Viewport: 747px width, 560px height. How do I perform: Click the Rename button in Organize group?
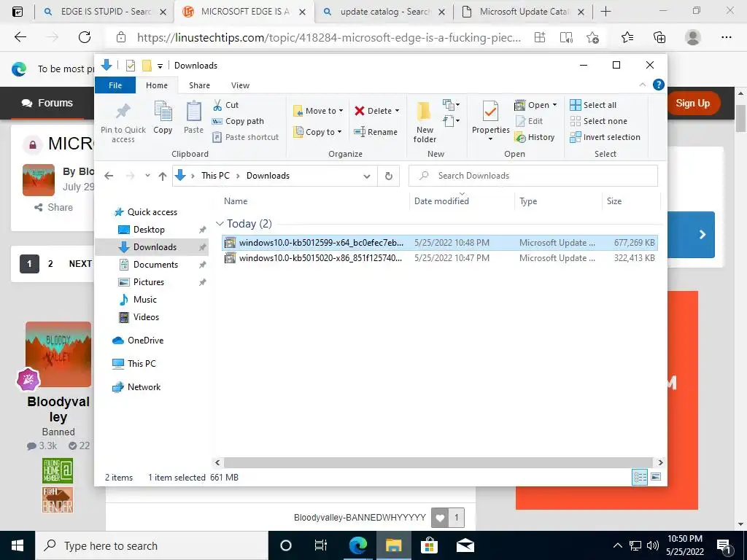(376, 132)
